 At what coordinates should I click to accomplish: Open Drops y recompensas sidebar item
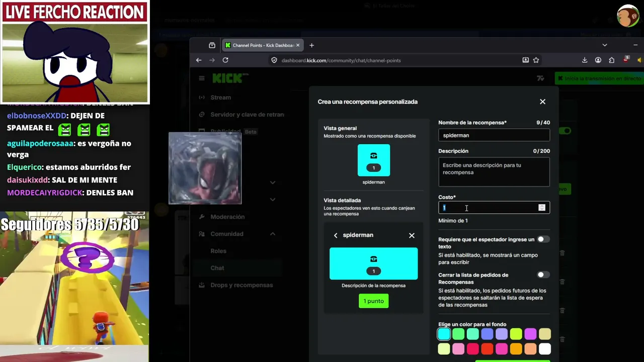(x=242, y=285)
